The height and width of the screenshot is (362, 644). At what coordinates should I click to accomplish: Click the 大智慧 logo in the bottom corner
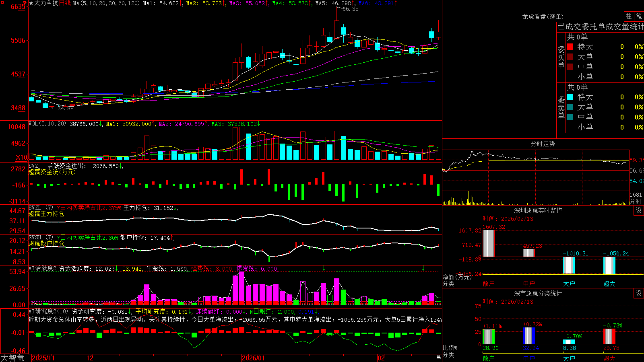(x=12, y=358)
